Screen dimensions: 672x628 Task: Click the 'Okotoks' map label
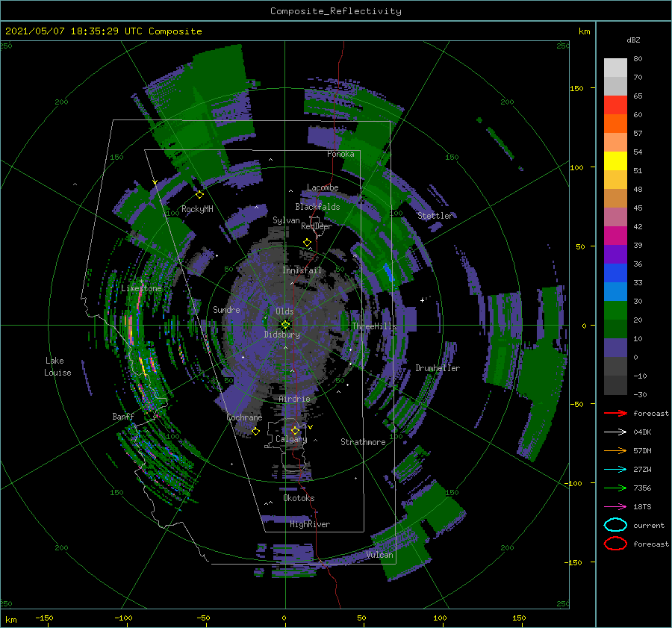(x=299, y=498)
